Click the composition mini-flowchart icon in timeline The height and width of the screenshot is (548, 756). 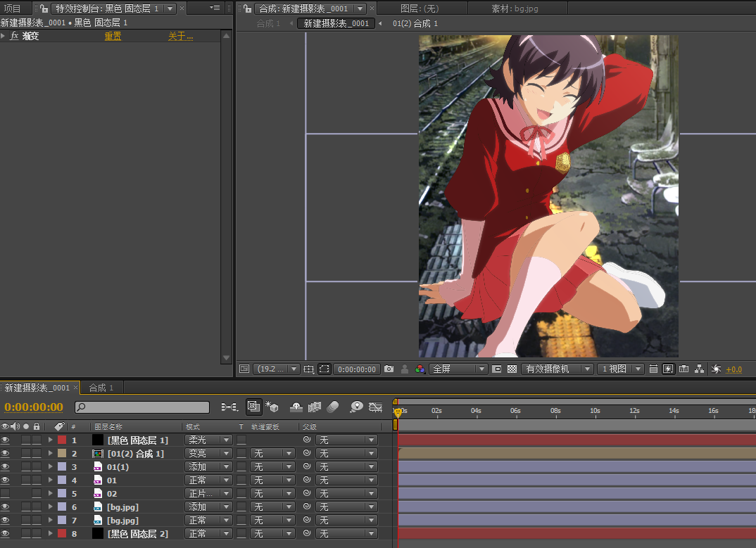229,407
